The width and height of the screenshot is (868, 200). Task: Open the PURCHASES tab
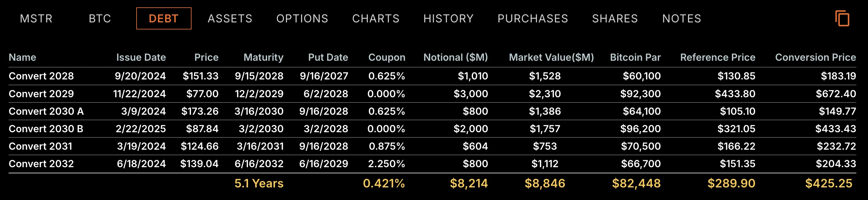533,18
